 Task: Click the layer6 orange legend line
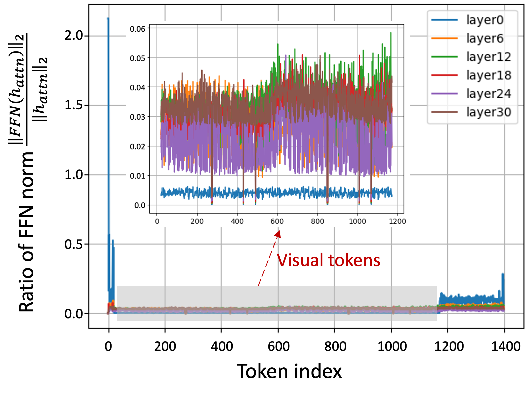point(444,38)
